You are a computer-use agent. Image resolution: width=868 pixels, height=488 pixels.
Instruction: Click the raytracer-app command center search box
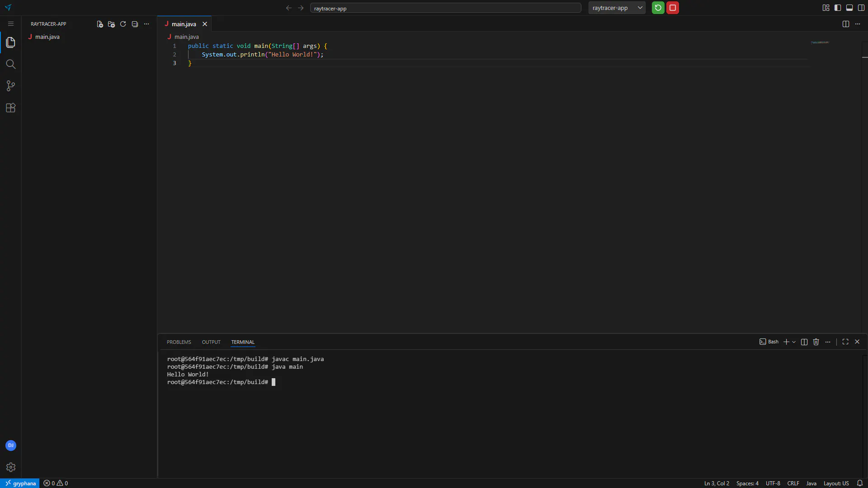445,8
